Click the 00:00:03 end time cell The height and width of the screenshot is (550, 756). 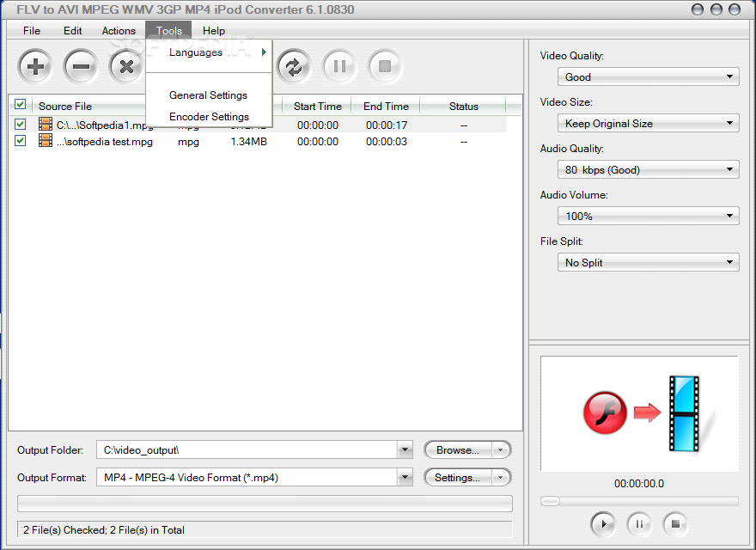387,141
